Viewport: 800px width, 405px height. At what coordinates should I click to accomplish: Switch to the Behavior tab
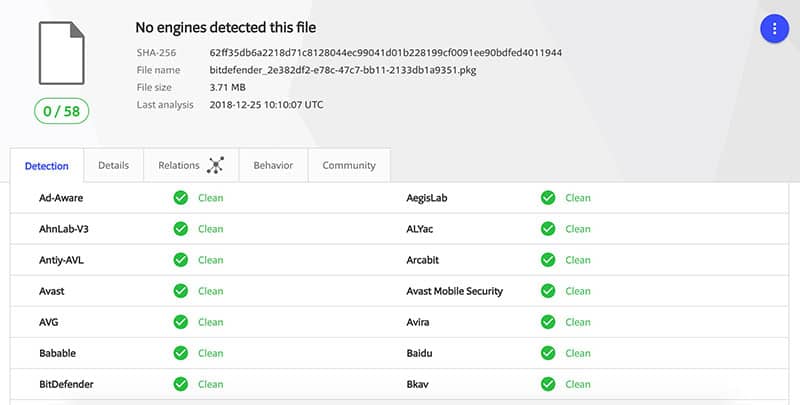click(273, 165)
